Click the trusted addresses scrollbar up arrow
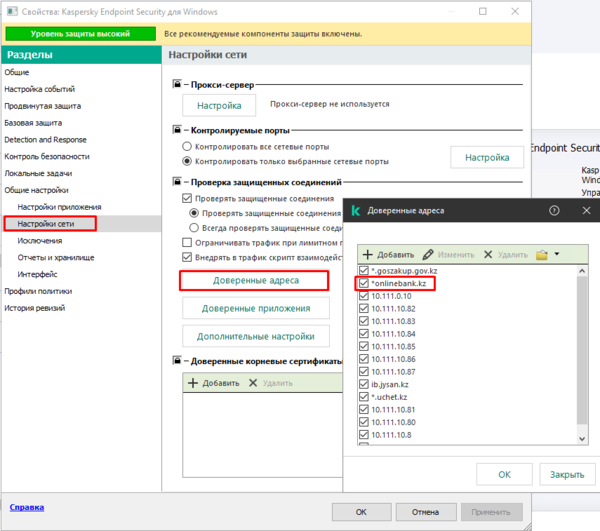The image size is (600, 531). coord(582,271)
